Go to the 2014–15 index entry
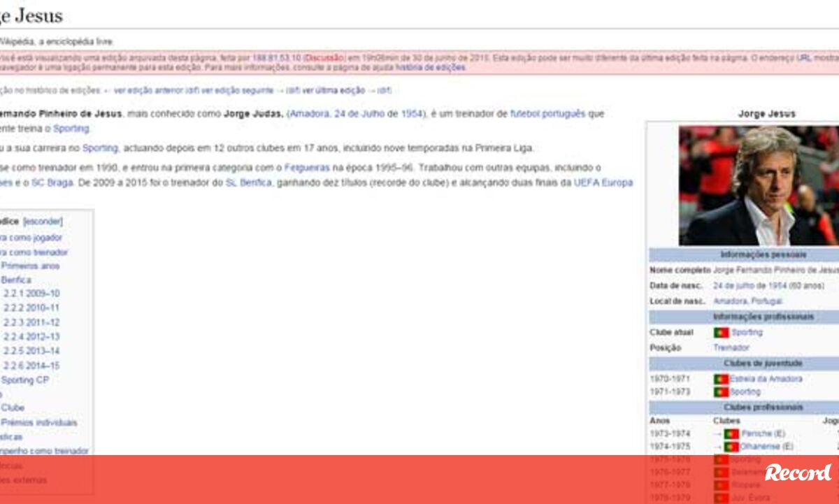The width and height of the screenshot is (839, 504). [x=31, y=366]
